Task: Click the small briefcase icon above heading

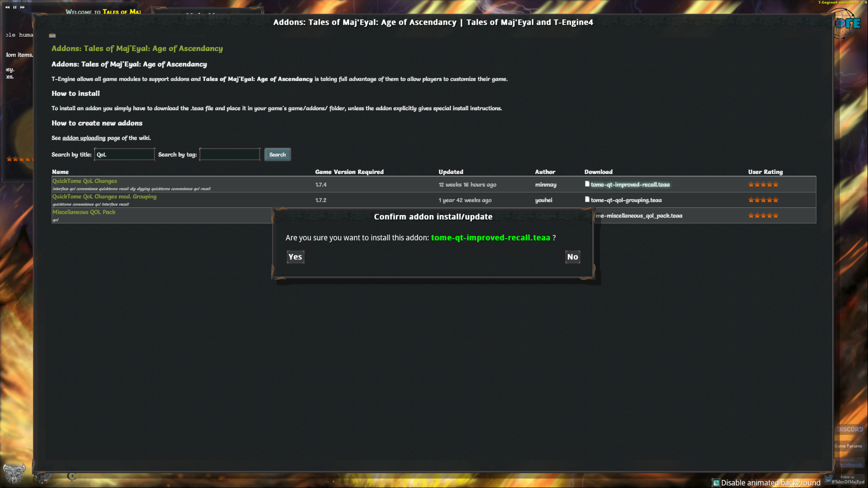Action: coord(52,35)
